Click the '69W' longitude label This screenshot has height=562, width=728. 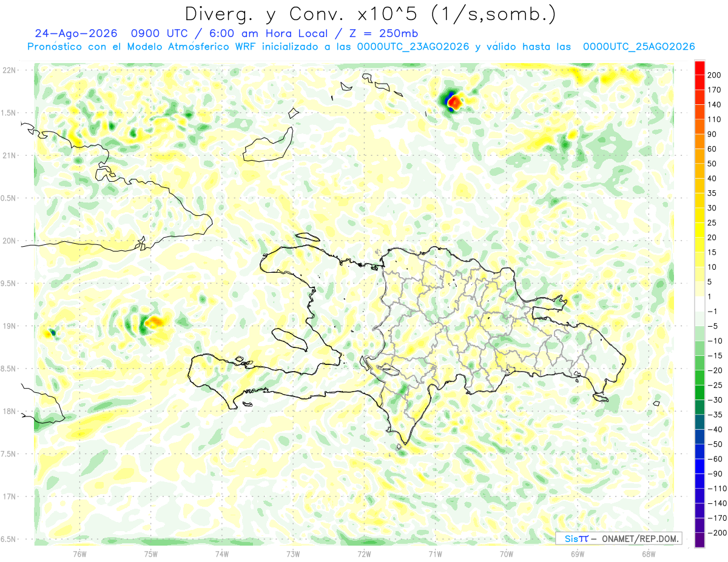(x=578, y=553)
